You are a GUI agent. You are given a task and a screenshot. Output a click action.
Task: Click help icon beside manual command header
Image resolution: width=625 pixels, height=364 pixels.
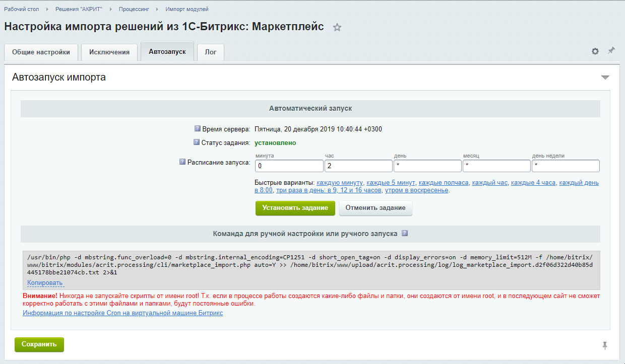coord(404,234)
